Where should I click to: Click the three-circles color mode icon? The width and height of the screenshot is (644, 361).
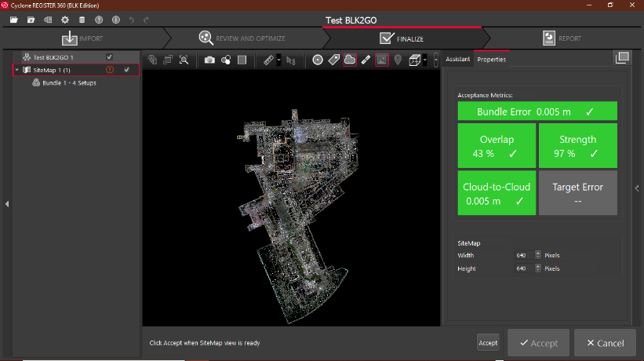226,60
